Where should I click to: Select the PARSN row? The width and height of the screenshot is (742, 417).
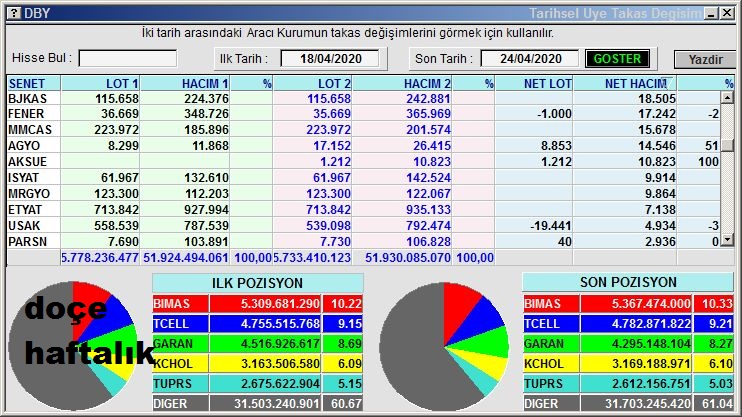click(x=363, y=241)
